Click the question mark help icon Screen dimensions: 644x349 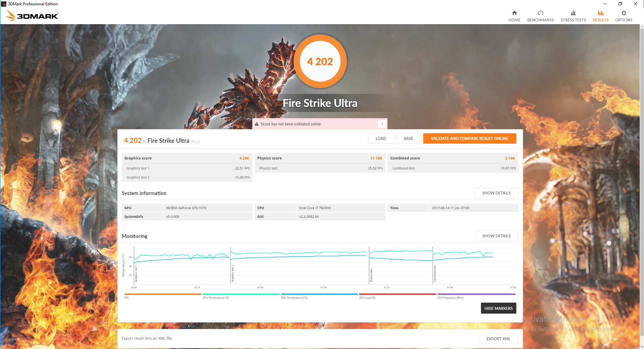pos(382,124)
